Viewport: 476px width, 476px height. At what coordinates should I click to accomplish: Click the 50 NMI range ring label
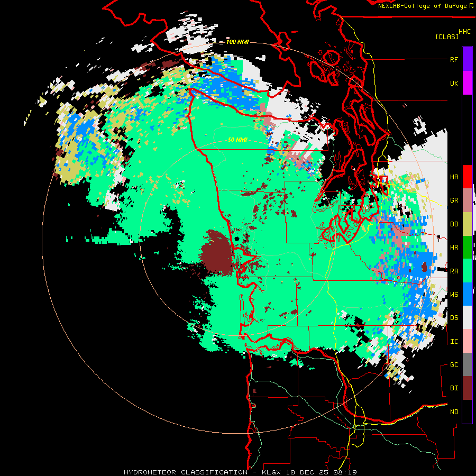(x=237, y=140)
